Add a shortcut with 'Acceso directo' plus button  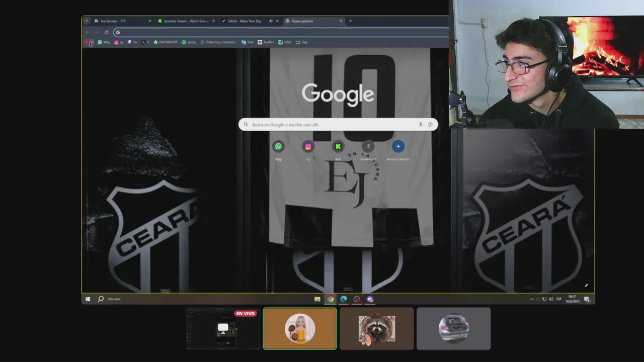coord(398,150)
